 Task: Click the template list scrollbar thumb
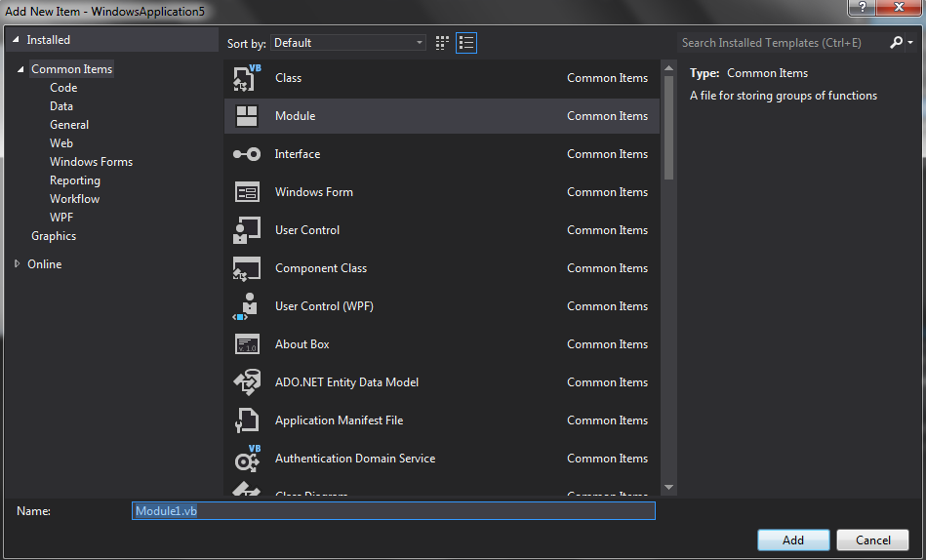pos(668,128)
